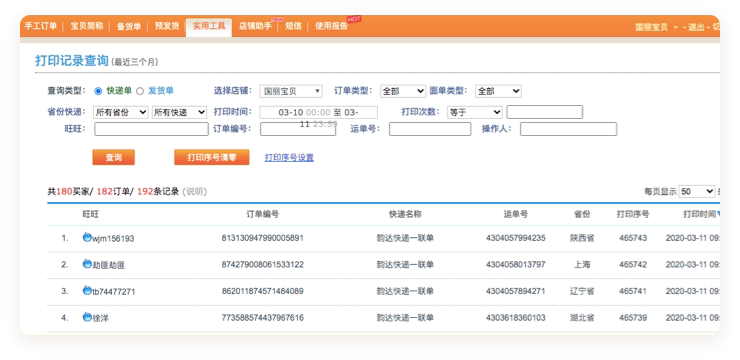Click the Wangwang icon beside tb74477271
Screen dimensions: 740x360
click(87, 291)
